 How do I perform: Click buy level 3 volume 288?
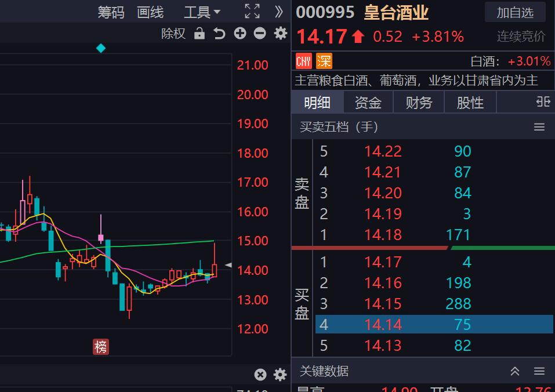click(x=458, y=304)
